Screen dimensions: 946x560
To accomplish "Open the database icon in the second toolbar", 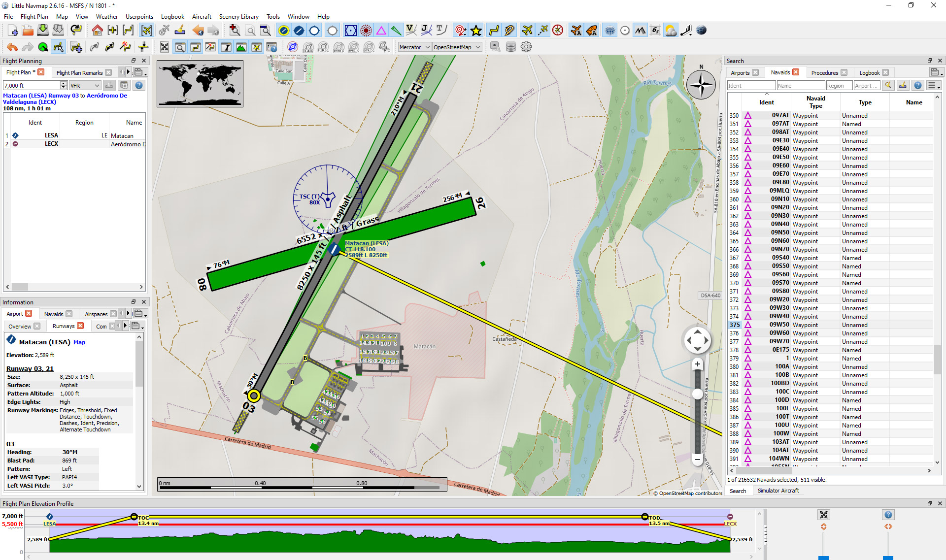I will coord(511,47).
